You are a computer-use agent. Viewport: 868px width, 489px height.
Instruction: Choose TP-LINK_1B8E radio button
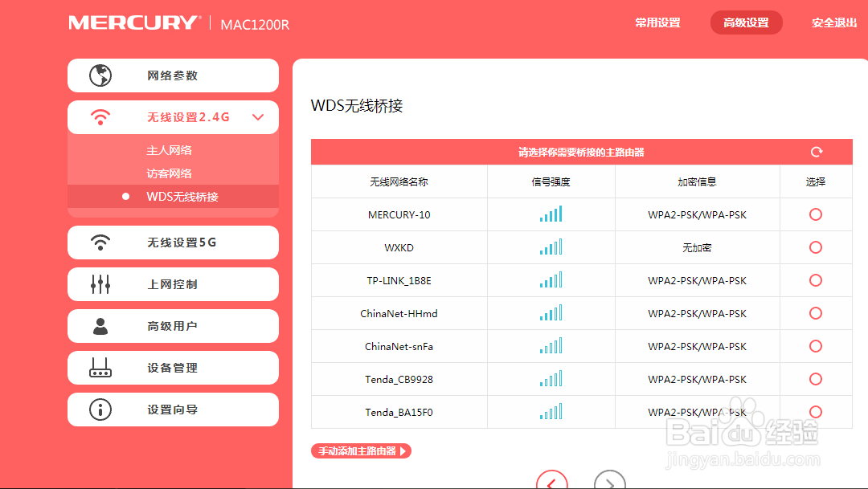[816, 280]
